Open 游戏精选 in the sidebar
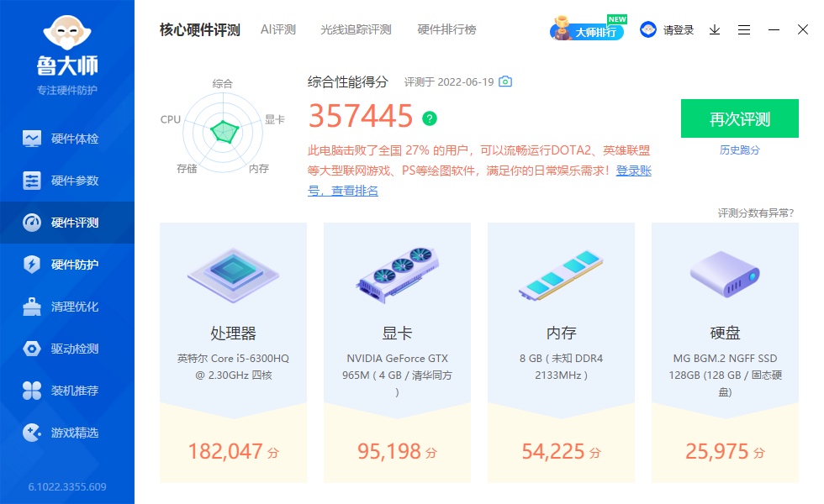Viewport: 824px width, 504px height. point(67,433)
